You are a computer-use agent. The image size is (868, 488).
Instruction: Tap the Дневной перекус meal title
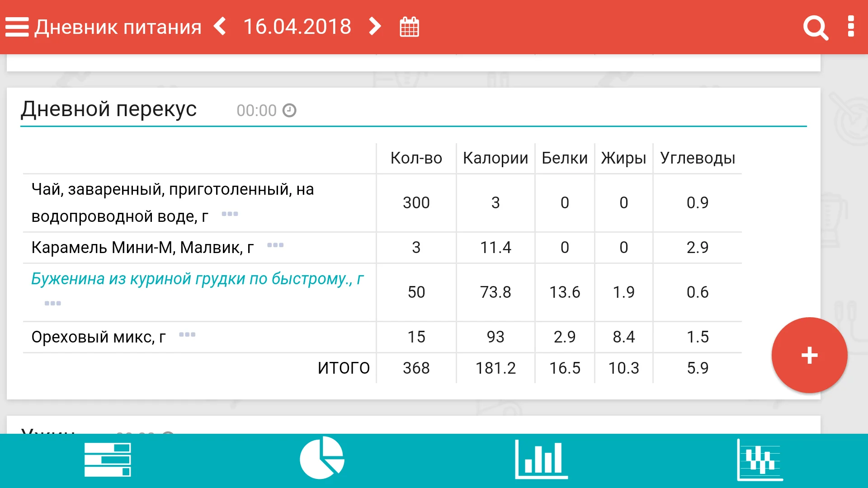pos(109,109)
